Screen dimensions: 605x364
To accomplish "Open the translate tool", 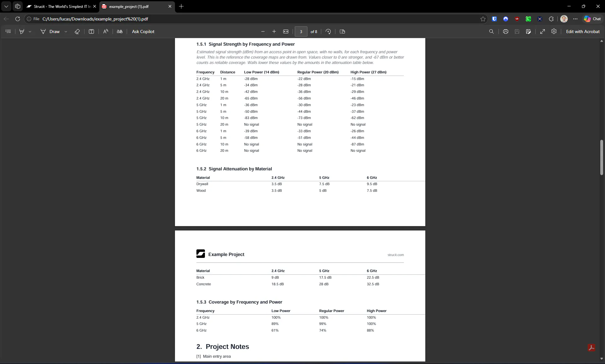I will coord(119,31).
